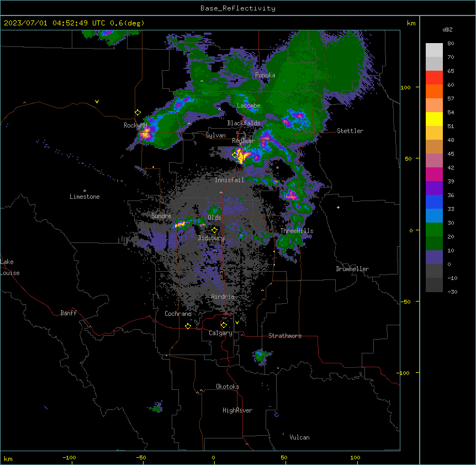Viewport: 476px width, 465px height.
Task: Click the dark gray -30 dBZ swatch
Action: (434, 285)
